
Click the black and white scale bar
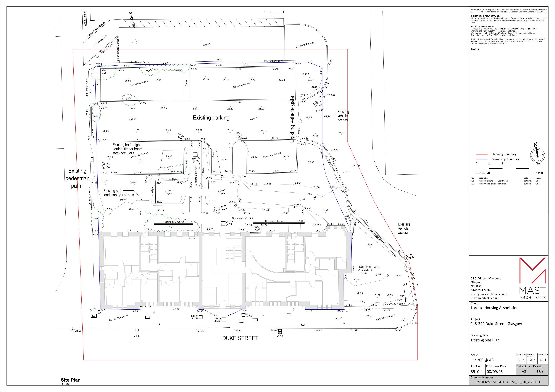click(509, 168)
